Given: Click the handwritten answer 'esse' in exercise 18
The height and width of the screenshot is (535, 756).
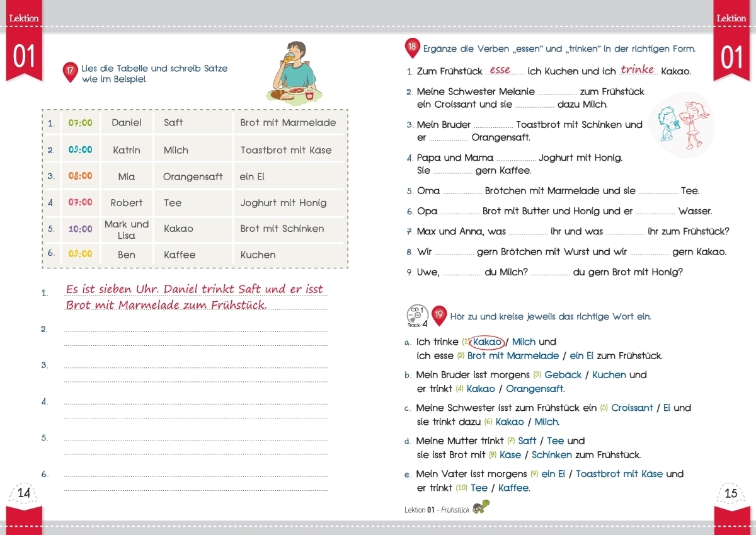Looking at the screenshot, I should 500,70.
